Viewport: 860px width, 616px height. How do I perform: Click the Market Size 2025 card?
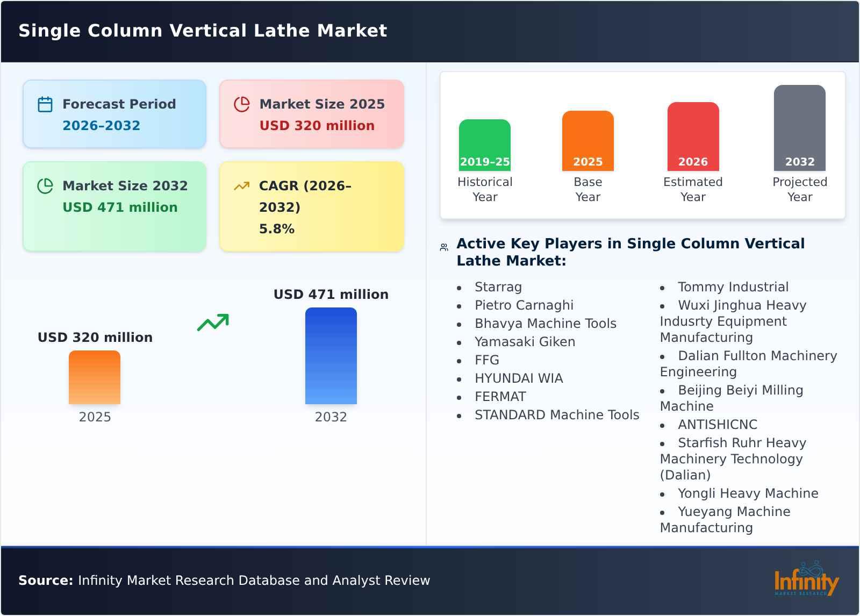click(x=311, y=113)
